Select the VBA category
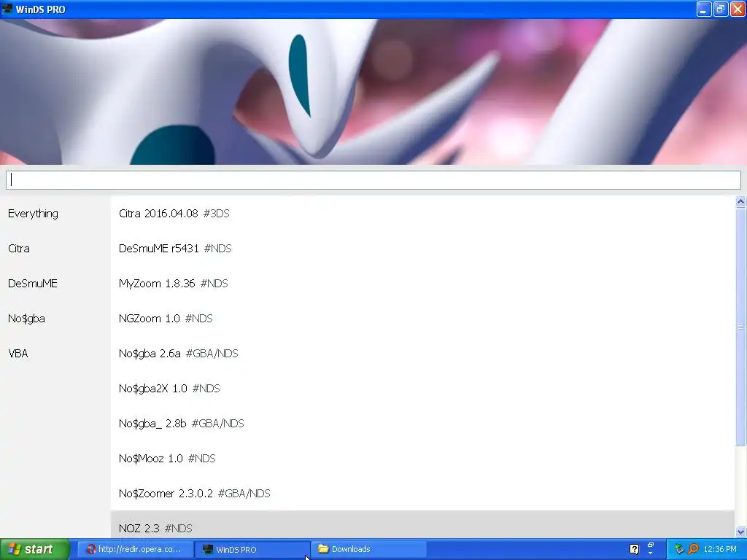Image resolution: width=747 pixels, height=560 pixels. click(18, 354)
